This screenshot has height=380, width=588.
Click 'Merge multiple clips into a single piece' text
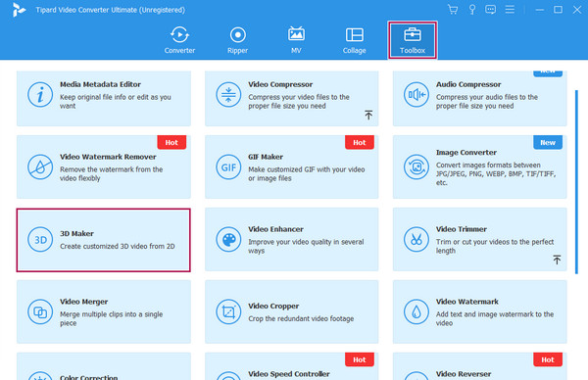[112, 318]
